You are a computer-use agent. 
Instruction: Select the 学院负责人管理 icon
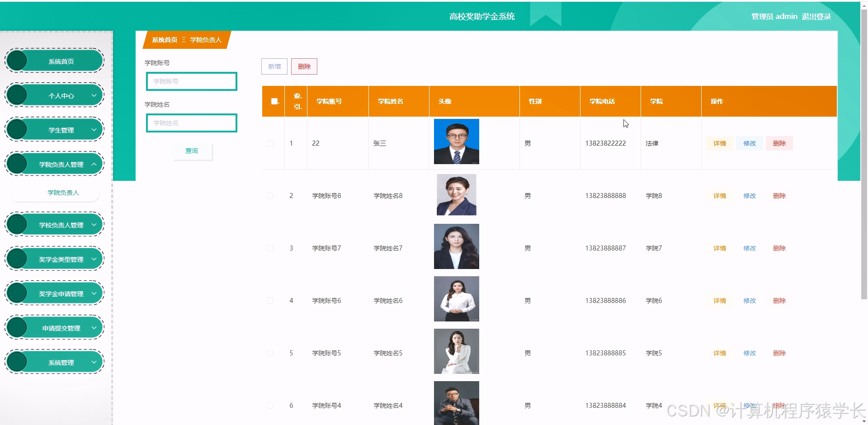[17, 164]
